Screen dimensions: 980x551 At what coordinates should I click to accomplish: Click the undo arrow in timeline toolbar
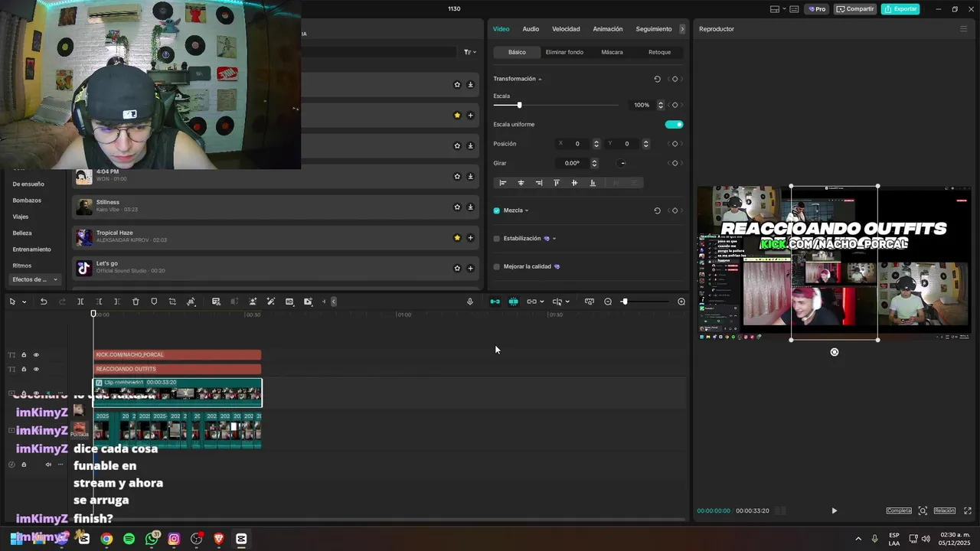click(44, 302)
